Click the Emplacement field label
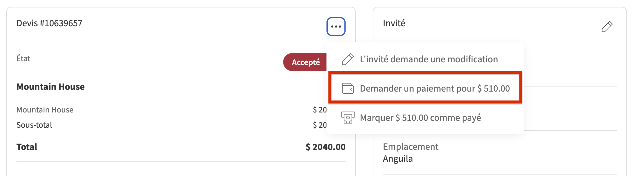 click(x=410, y=146)
